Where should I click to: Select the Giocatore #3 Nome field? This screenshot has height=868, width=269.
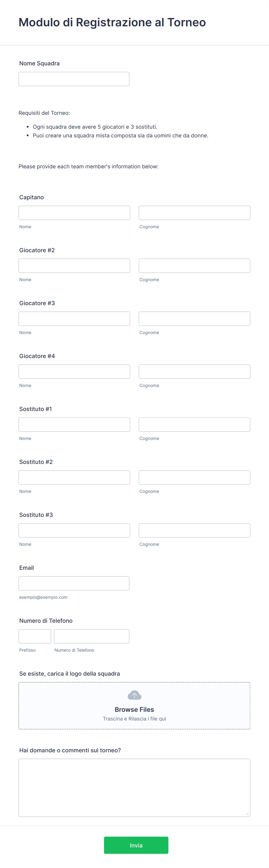[74, 318]
